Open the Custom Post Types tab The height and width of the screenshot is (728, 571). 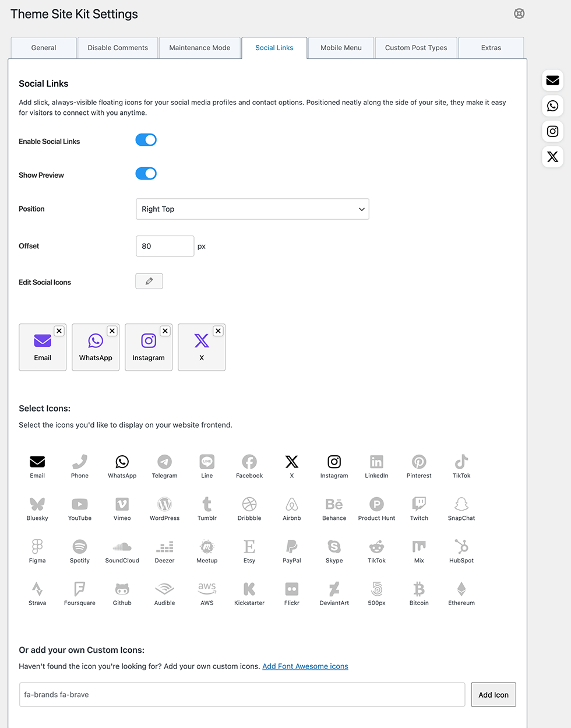coord(416,48)
